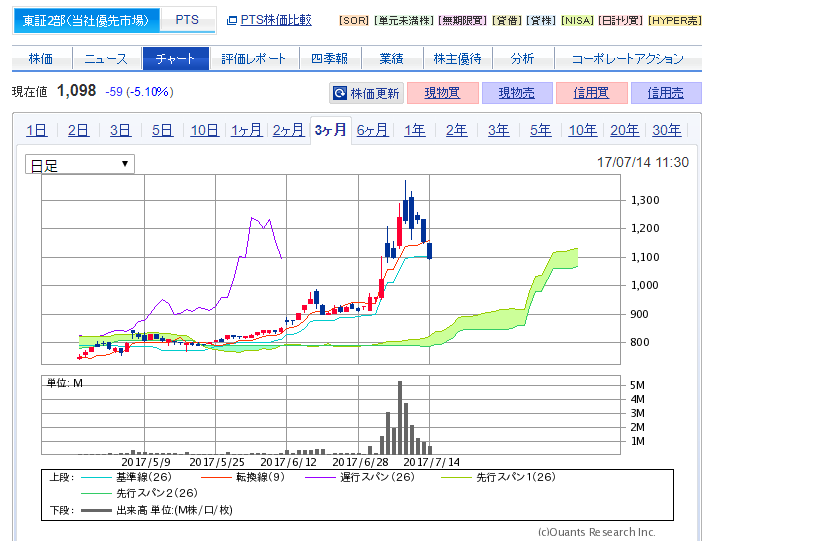
Task: Click the [SOR] tag label
Action: pyautogui.click(x=354, y=20)
